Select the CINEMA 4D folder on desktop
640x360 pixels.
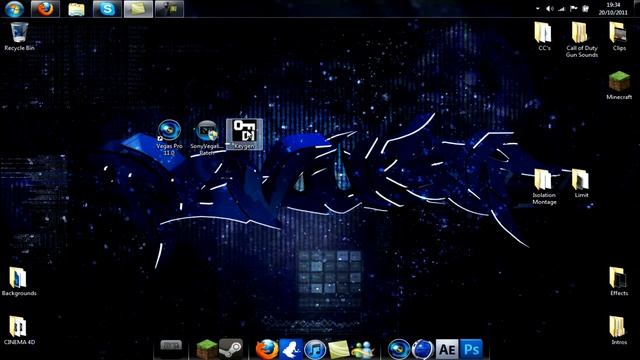(x=19, y=330)
